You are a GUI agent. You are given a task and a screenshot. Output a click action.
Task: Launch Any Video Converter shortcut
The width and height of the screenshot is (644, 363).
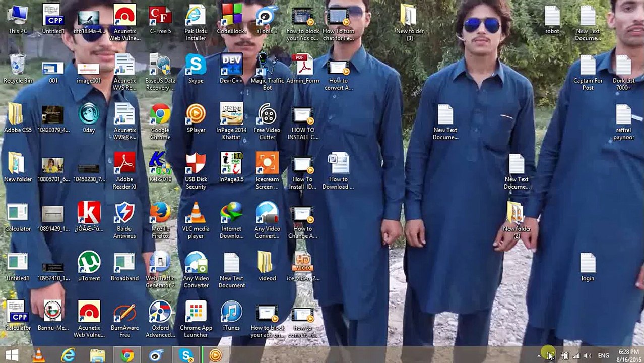pyautogui.click(x=196, y=271)
